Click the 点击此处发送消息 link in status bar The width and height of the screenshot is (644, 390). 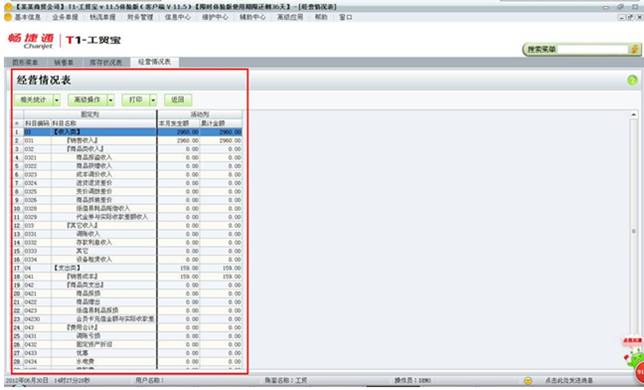[x=569, y=381]
